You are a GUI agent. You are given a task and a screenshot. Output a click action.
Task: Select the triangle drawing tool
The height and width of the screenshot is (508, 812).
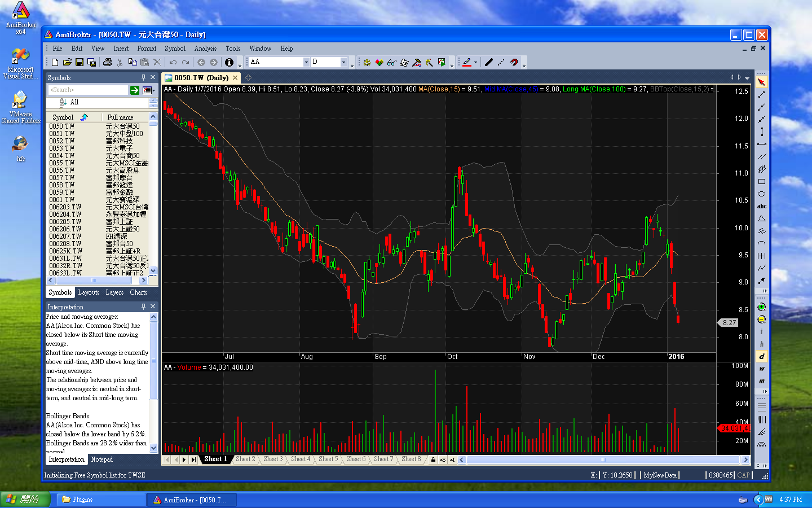[x=762, y=218]
